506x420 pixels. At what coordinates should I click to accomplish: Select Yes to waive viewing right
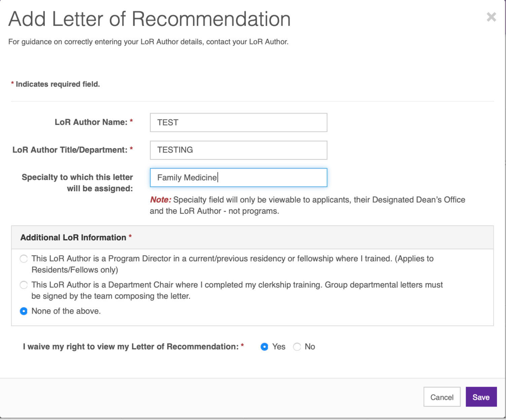pyautogui.click(x=264, y=347)
